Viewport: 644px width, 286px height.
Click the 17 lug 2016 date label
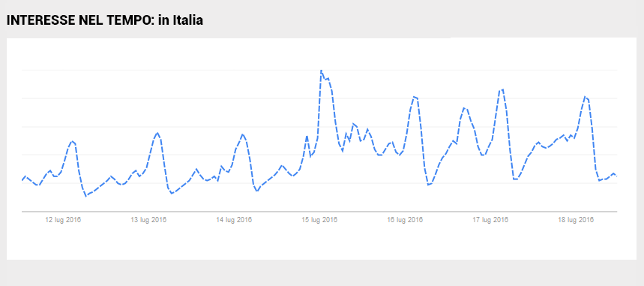click(x=490, y=220)
